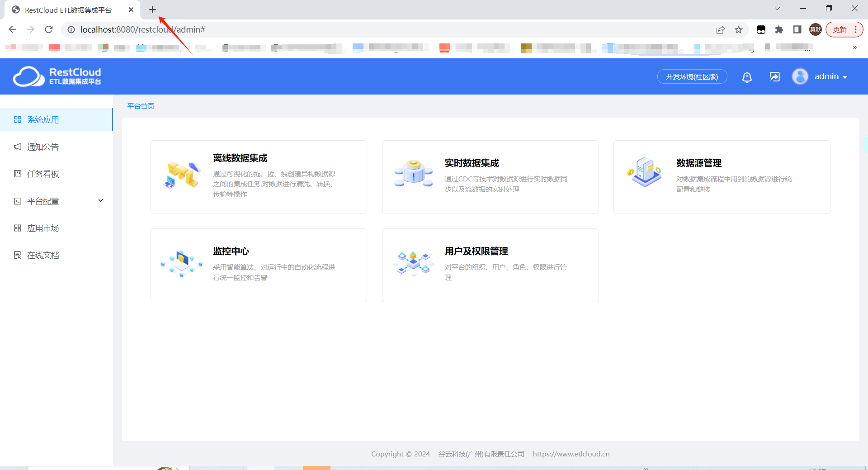Image resolution: width=868 pixels, height=470 pixels.
Task: Open the Chrome 更新 menu button
Action: [840, 29]
